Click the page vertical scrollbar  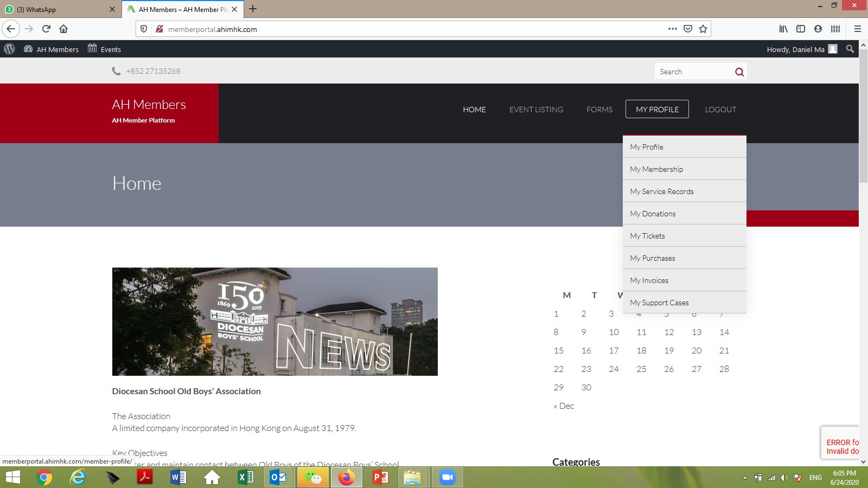pyautogui.click(x=863, y=117)
